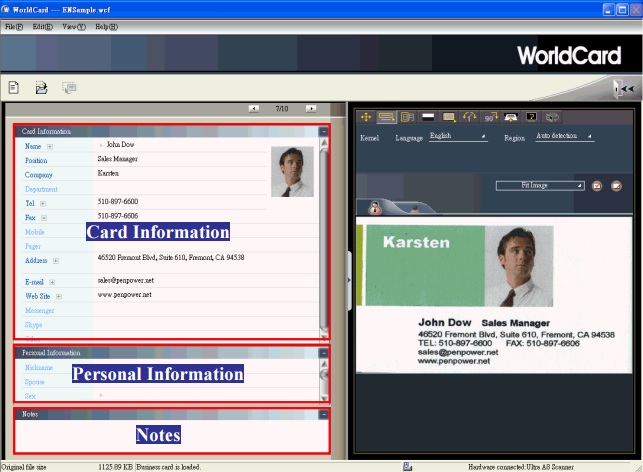Click the status bar card file icon
Screen dimensions: 643x472
click(407, 466)
